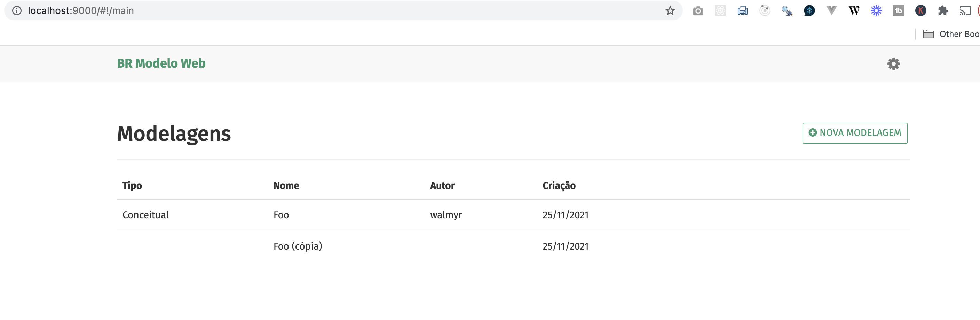Click the TubeBuddy extension icon

coord(898,10)
